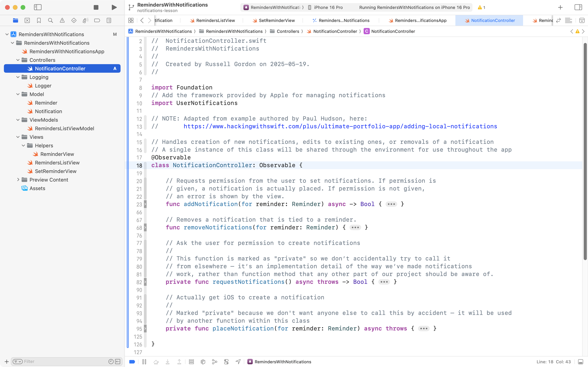
Task: Toggle breakpoints activation in debug bar
Action: pos(132,362)
